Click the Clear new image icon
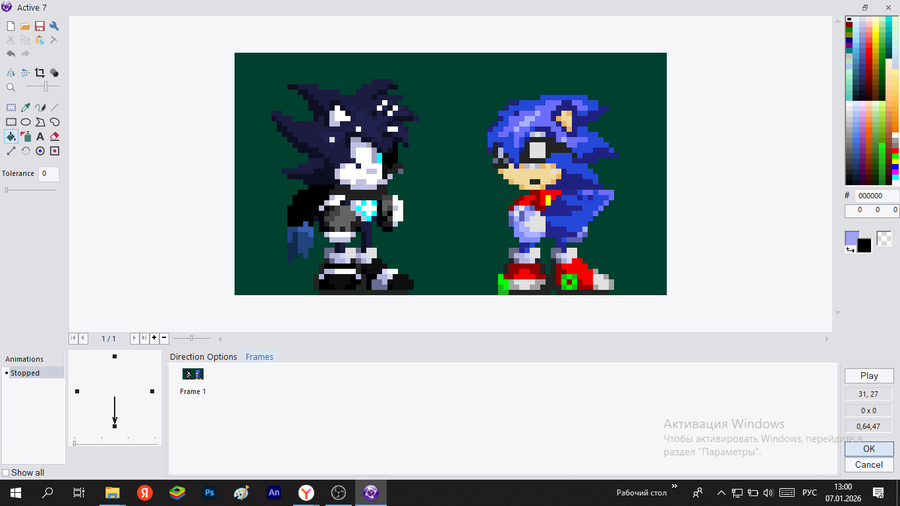 pyautogui.click(x=11, y=26)
